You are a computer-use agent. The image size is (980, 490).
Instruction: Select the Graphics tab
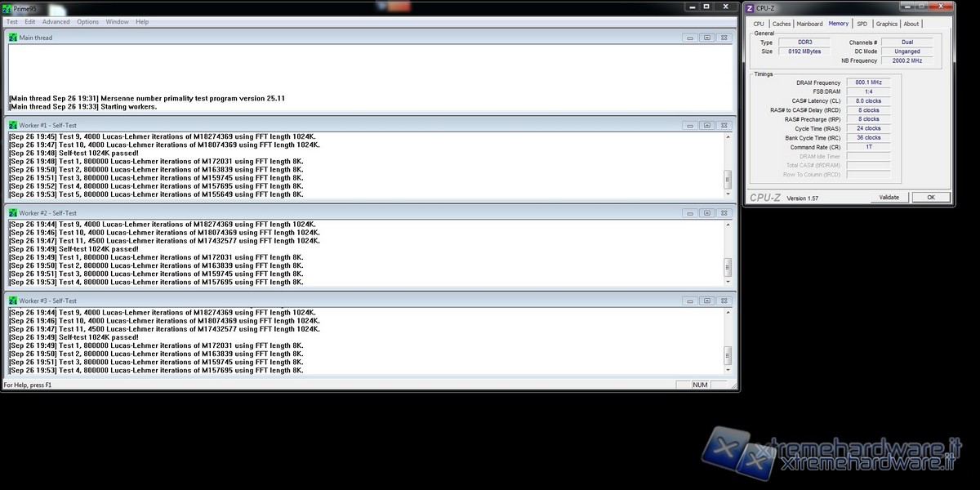[x=886, y=24]
